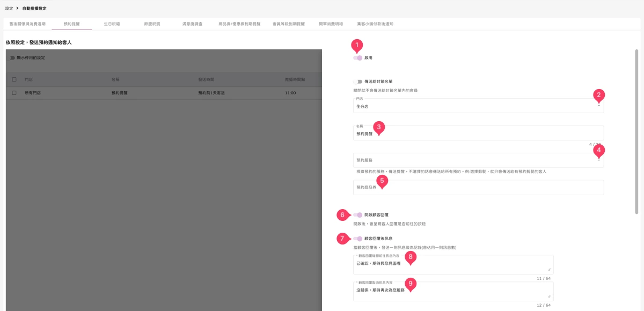This screenshot has height=311, width=644.
Task: Click the 設定 breadcrumb link
Action: point(9,9)
